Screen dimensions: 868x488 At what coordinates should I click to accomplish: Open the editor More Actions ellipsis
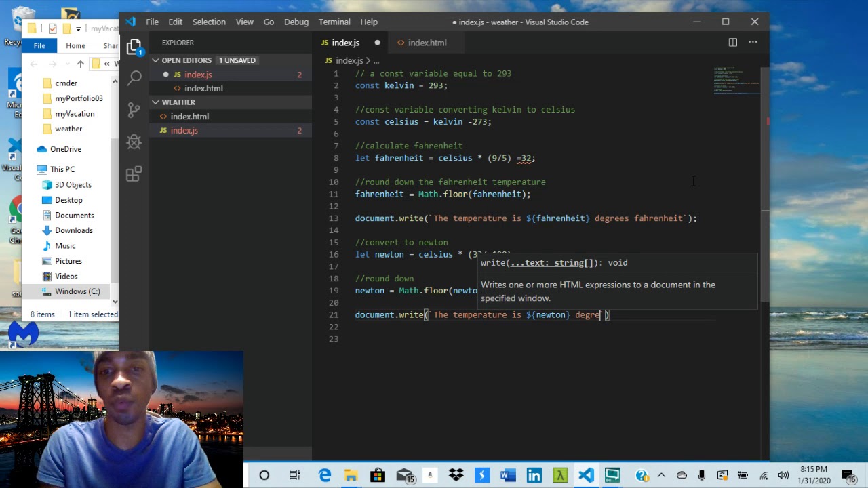753,42
